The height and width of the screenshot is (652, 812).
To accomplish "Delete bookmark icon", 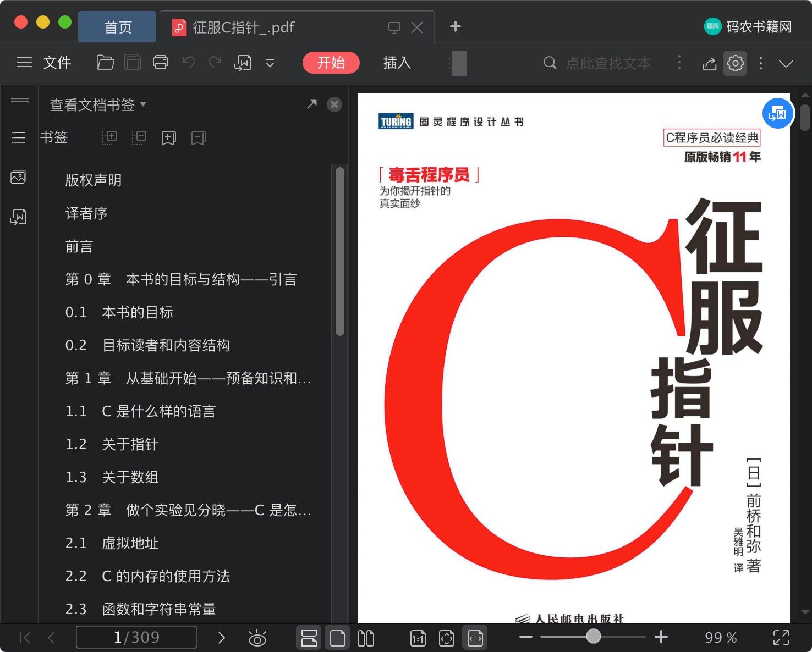I will [x=199, y=137].
